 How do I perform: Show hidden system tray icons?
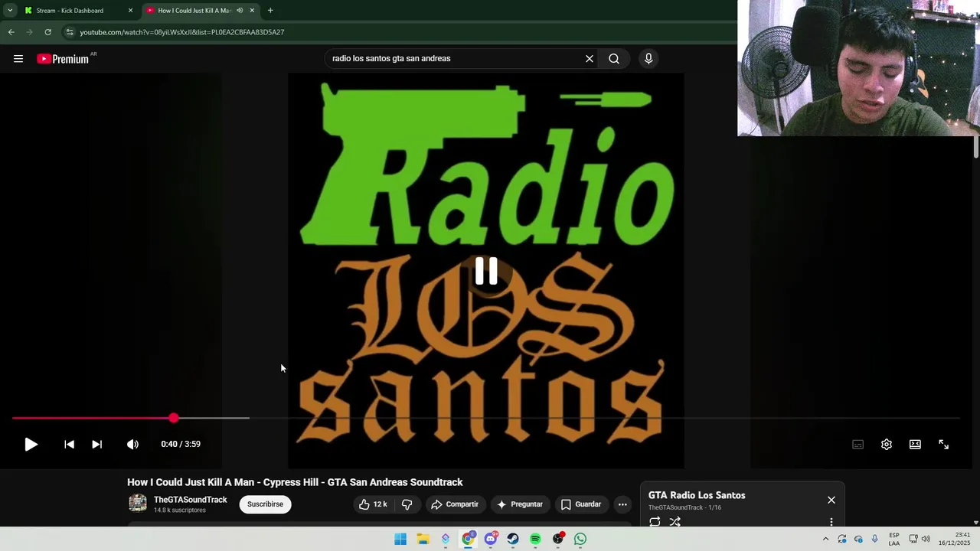(825, 540)
